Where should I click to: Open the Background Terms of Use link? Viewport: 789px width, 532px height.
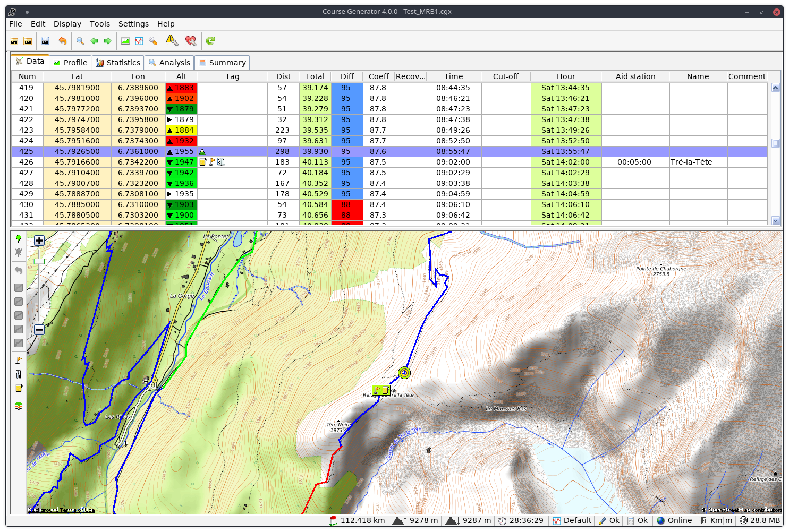61,510
